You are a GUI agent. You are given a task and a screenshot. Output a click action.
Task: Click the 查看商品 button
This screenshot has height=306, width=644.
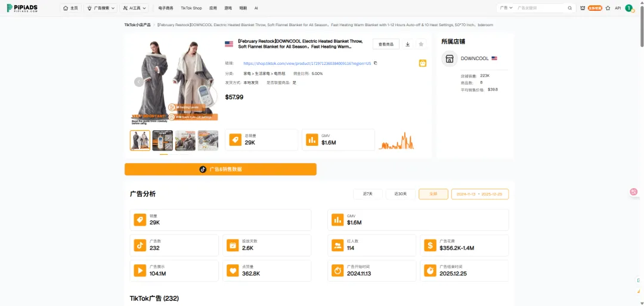[x=386, y=44]
